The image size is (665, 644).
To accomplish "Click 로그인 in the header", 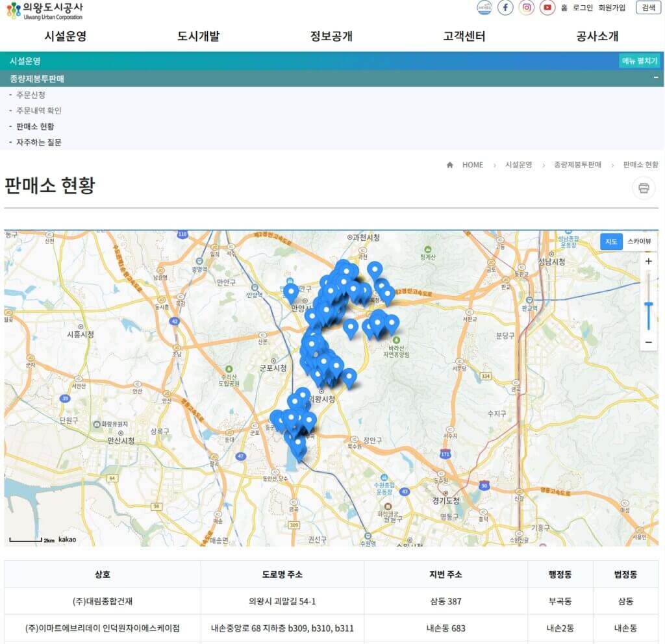I will (584, 8).
